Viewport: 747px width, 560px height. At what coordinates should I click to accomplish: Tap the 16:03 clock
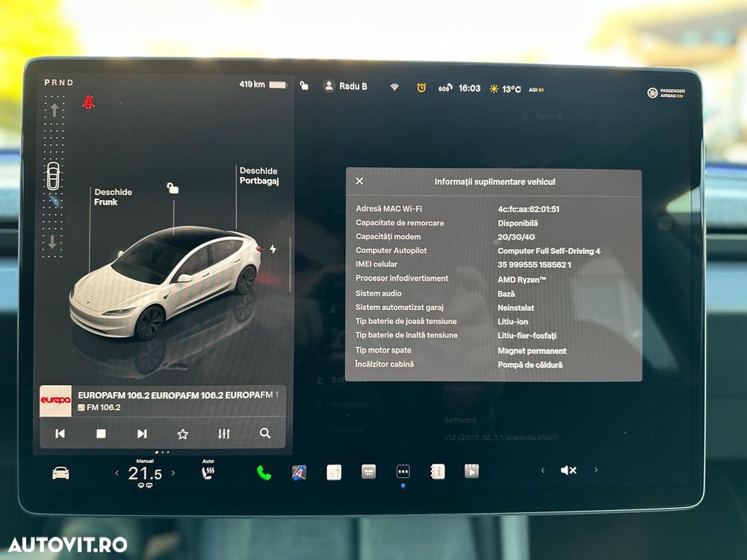[469, 88]
